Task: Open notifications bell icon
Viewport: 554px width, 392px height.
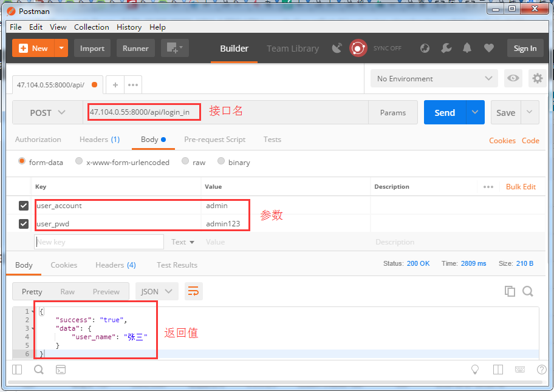Action: coord(467,48)
